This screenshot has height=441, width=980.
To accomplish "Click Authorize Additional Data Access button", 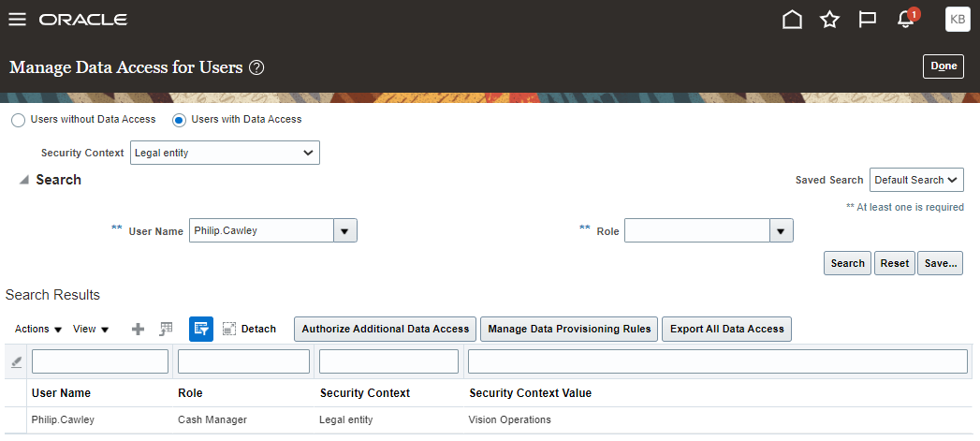I will 385,329.
